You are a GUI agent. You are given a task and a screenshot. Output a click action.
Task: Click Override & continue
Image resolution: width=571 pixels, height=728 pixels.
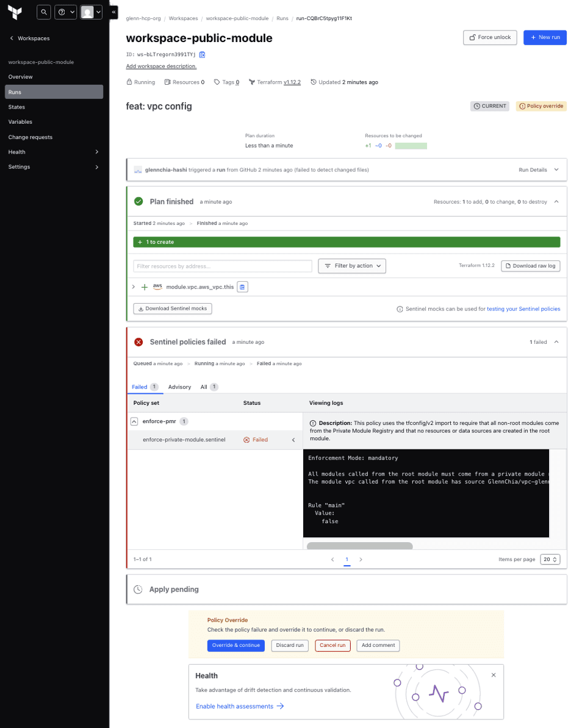(x=235, y=646)
